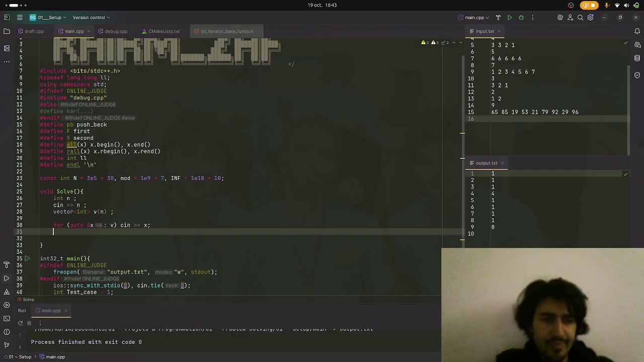Image resolution: width=644 pixels, height=362 pixels.
Task: Open the AI Assistant swirl icon in toolbar
Action: [x=560, y=18]
